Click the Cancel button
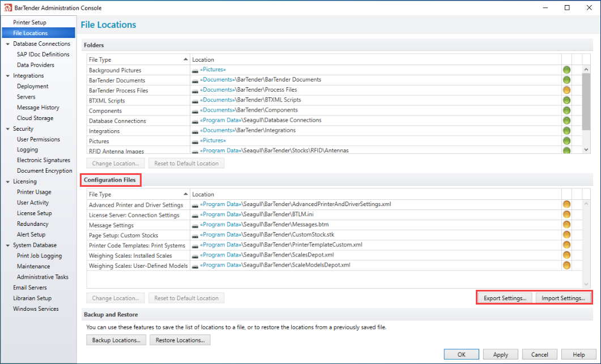This screenshot has width=601, height=364. coord(540,354)
